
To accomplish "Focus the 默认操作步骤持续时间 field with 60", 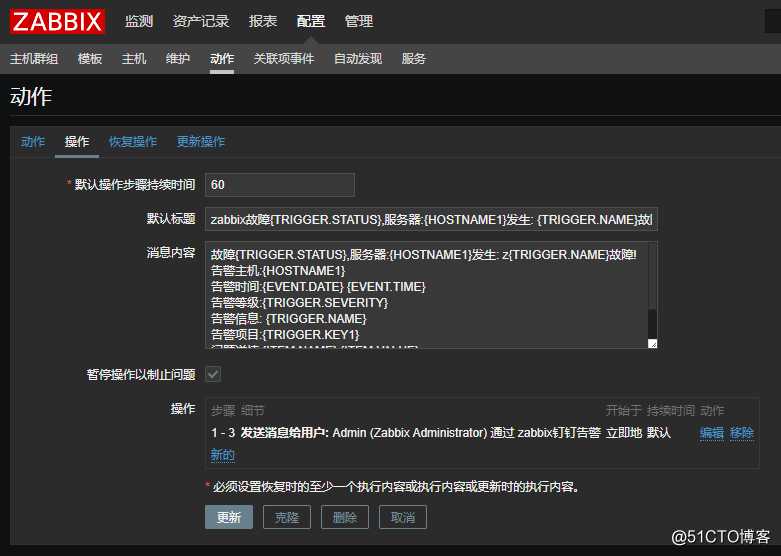I will tap(280, 185).
